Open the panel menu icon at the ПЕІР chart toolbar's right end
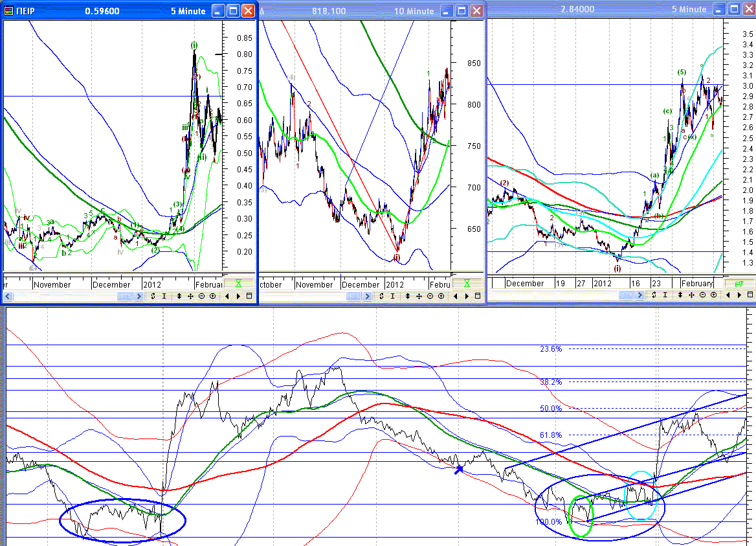The image size is (756, 546). coord(249,296)
